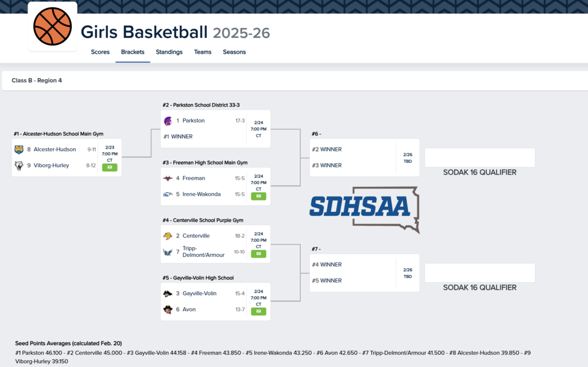Switch to the Standings tab

coord(169,52)
